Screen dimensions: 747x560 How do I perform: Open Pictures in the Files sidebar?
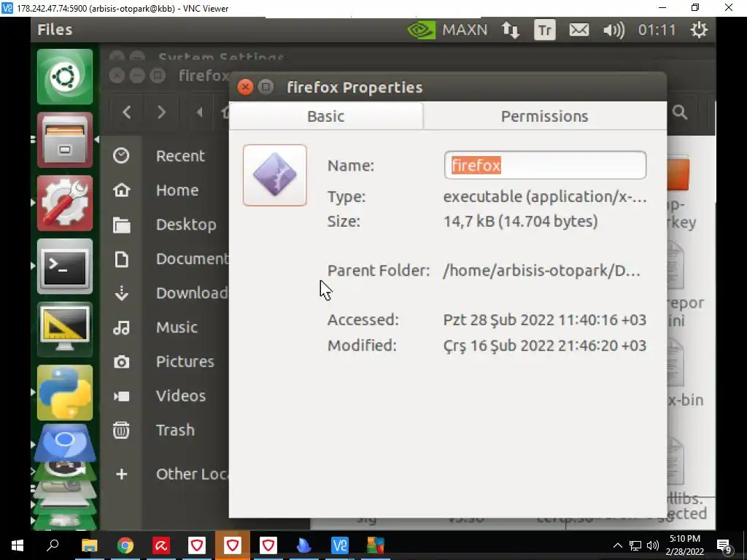click(x=185, y=362)
